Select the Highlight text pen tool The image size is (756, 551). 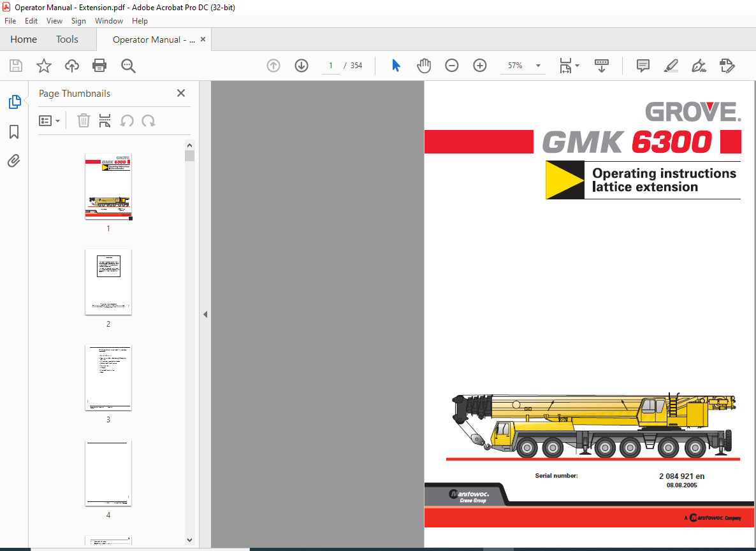click(x=671, y=66)
